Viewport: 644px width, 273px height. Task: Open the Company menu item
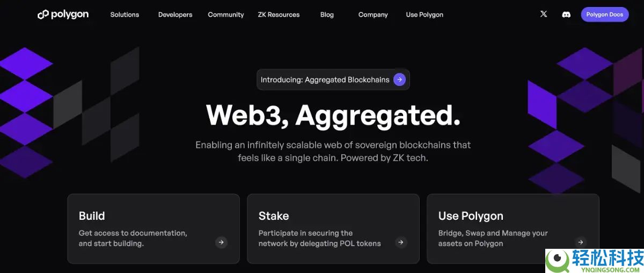(x=373, y=15)
